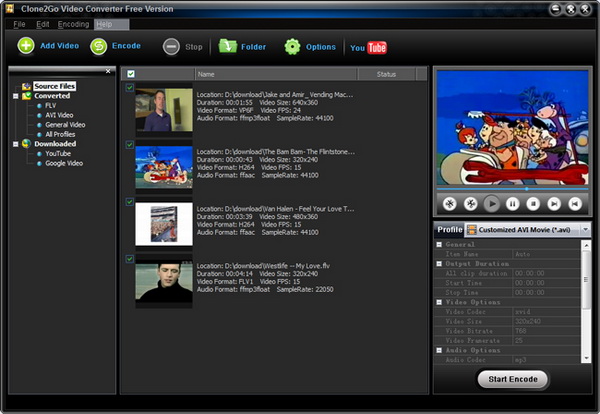The image size is (600, 414).
Task: Collapse the Video Options section
Action: pos(440,301)
